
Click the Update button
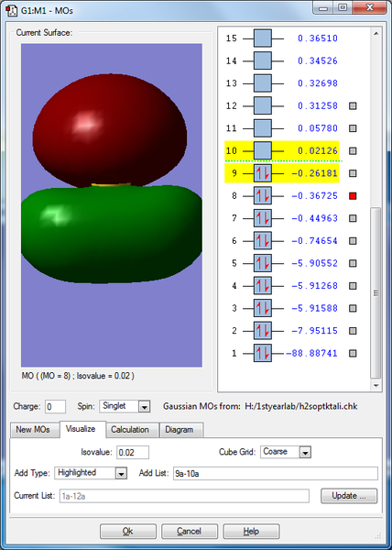[349, 496]
